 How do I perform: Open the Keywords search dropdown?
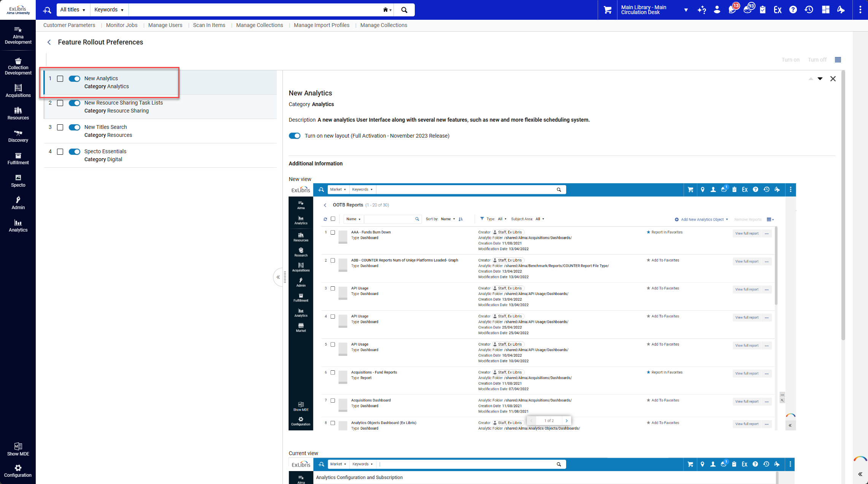pos(109,10)
